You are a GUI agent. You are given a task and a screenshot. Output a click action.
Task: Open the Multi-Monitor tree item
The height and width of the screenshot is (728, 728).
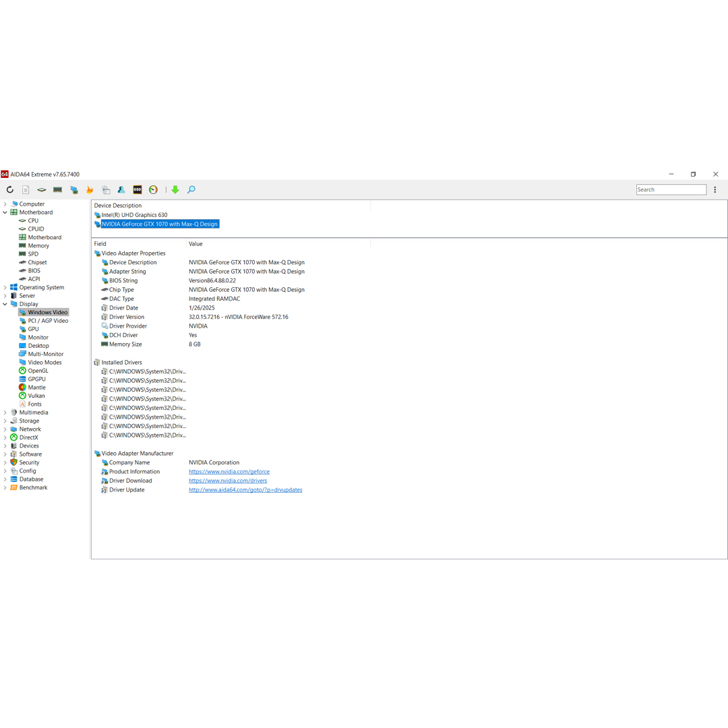tap(46, 355)
